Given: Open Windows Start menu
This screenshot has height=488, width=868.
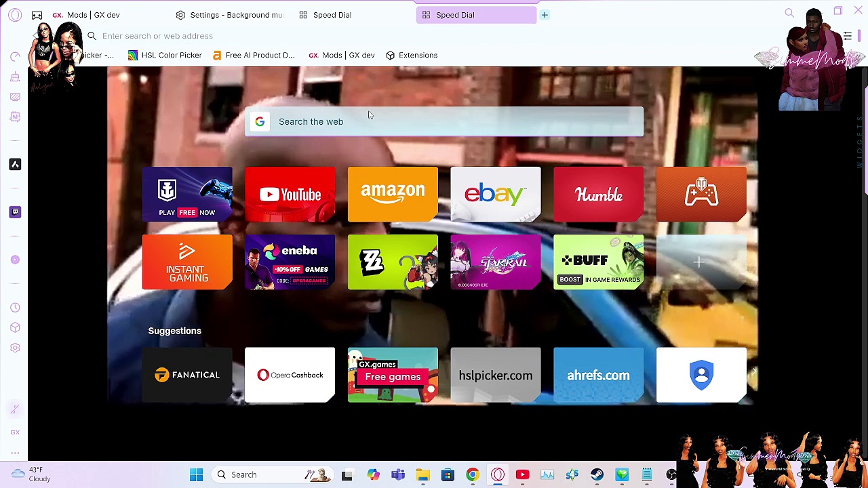Looking at the screenshot, I should click(x=196, y=474).
